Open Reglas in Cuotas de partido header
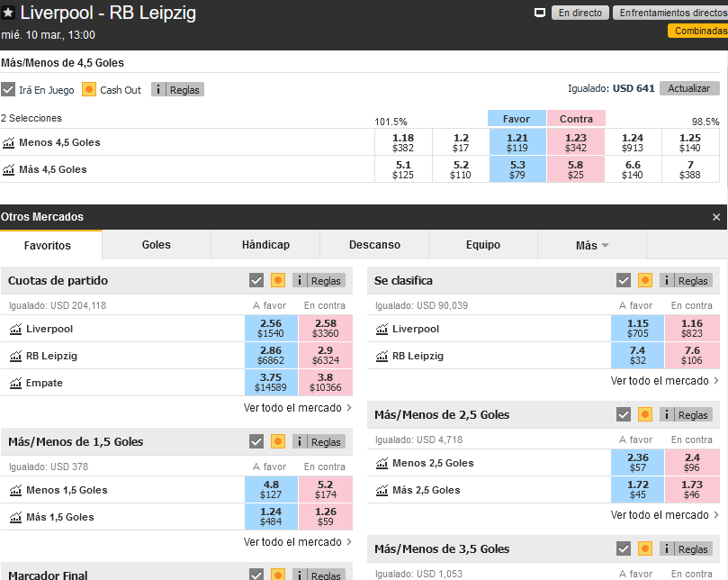Screen dimensions: 728x580 click(319, 281)
